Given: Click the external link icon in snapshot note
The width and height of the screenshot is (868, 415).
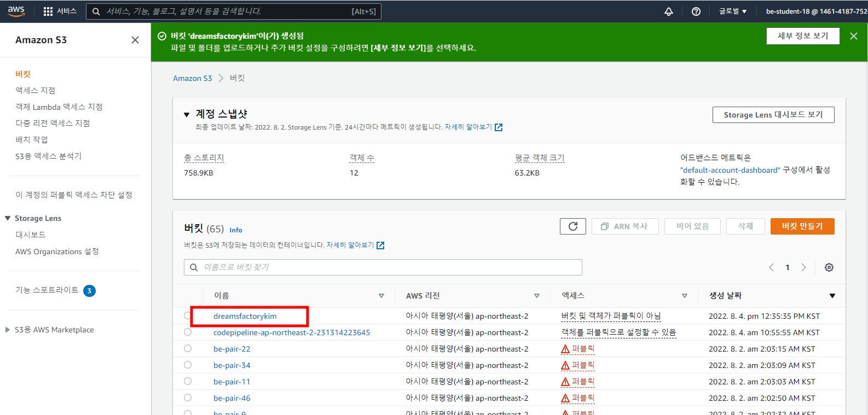Looking at the screenshot, I should pos(499,127).
